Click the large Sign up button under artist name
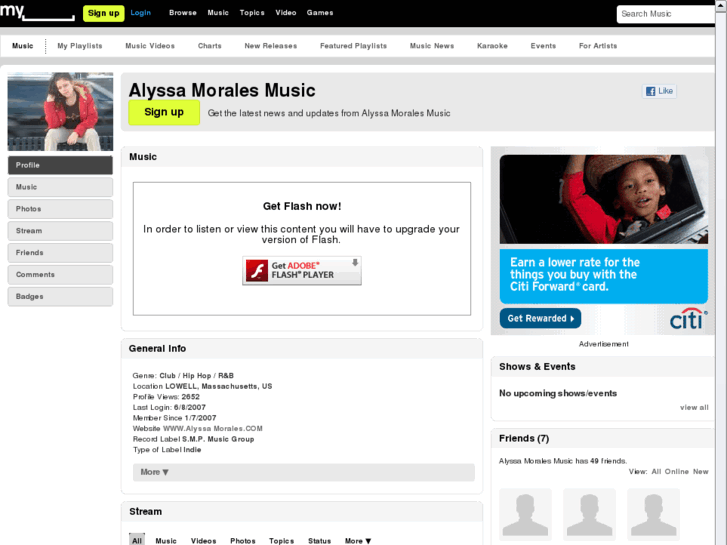 164,112
